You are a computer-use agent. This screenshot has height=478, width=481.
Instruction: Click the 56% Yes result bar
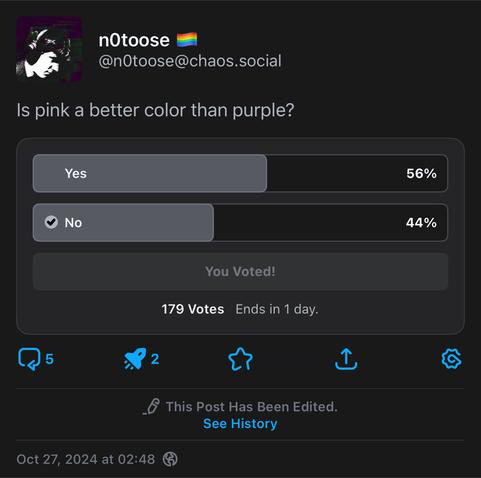point(150,173)
